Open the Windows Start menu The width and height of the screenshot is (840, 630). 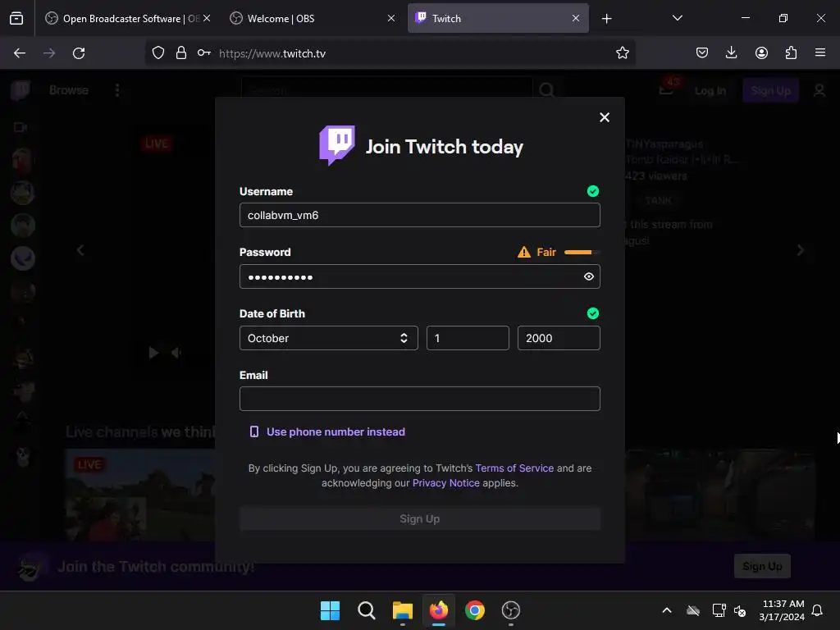330,610
